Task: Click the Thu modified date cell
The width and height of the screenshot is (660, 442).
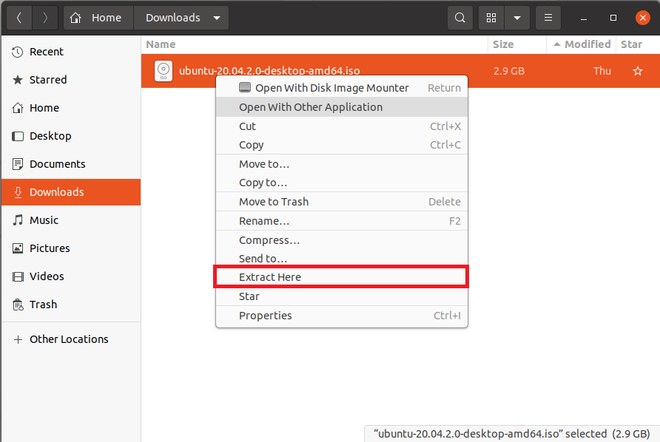Action: click(602, 71)
